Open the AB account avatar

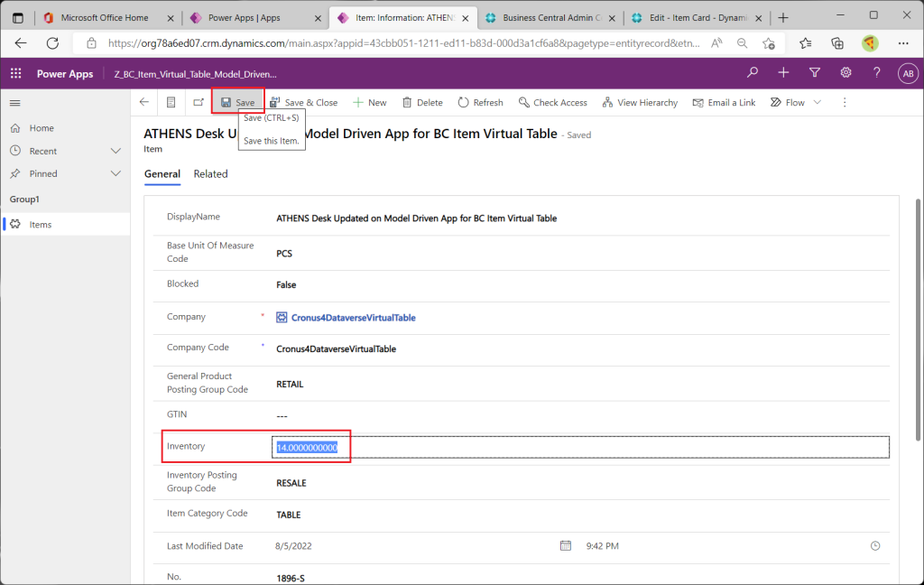tap(908, 74)
